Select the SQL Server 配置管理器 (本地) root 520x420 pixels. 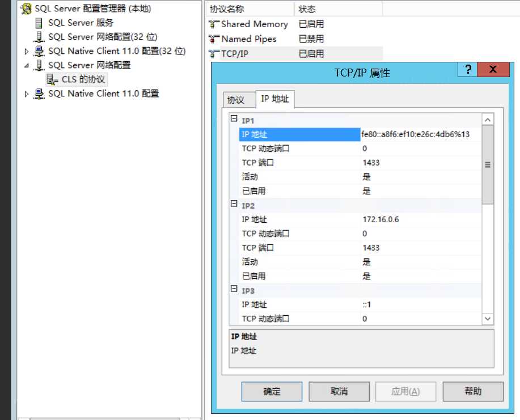click(93, 9)
